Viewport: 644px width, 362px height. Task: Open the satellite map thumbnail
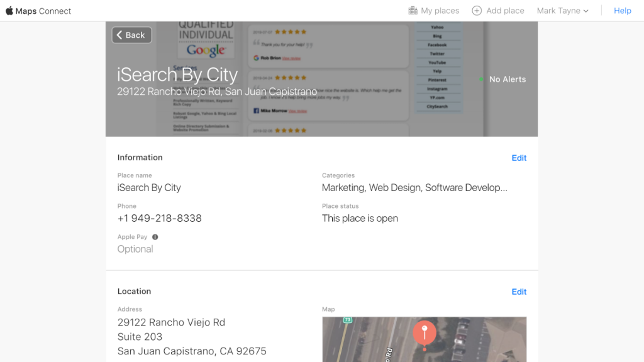click(425, 339)
